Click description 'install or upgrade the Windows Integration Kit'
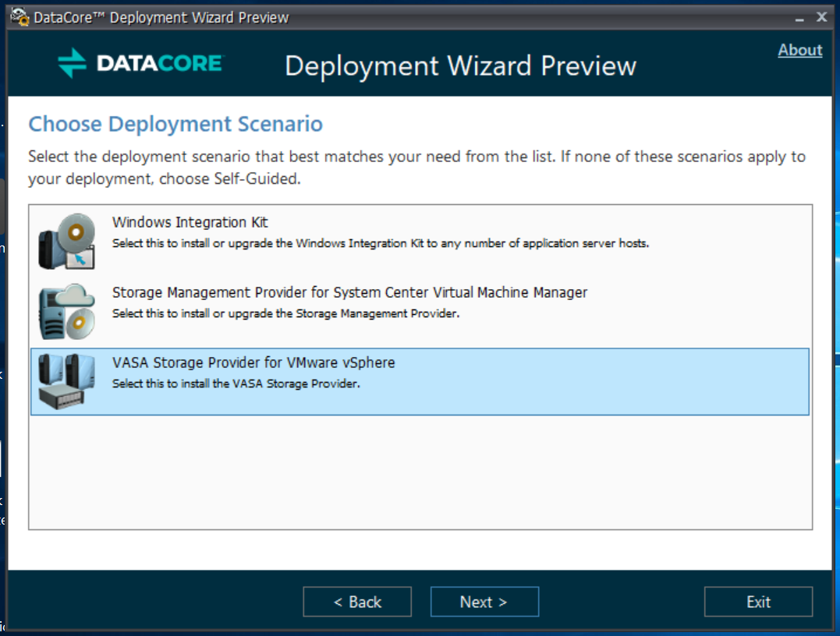 pos(381,244)
